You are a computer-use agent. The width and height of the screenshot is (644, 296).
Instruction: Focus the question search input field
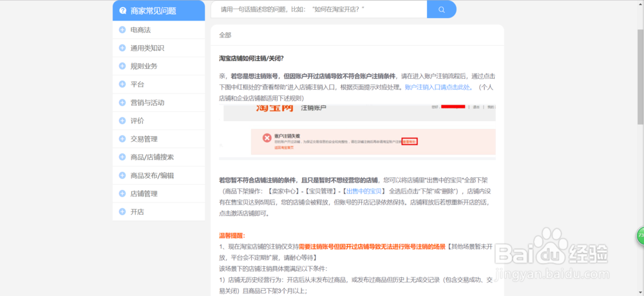[x=319, y=10]
